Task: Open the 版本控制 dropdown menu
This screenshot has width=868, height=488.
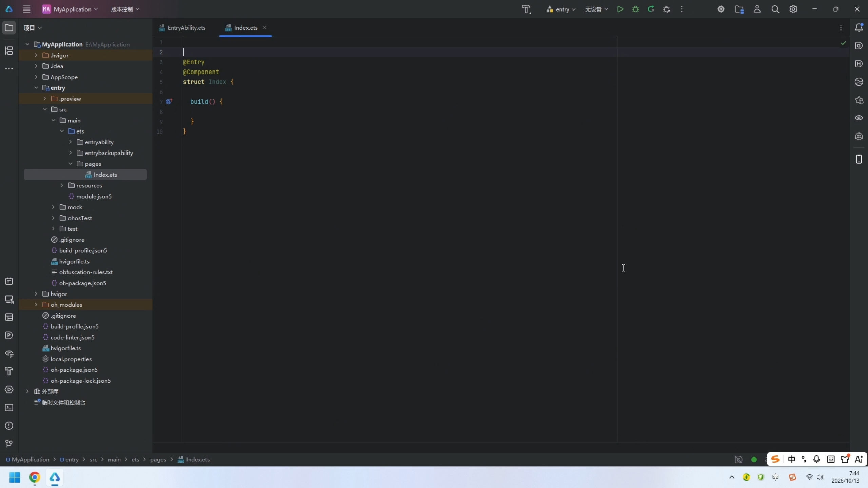Action: point(125,9)
